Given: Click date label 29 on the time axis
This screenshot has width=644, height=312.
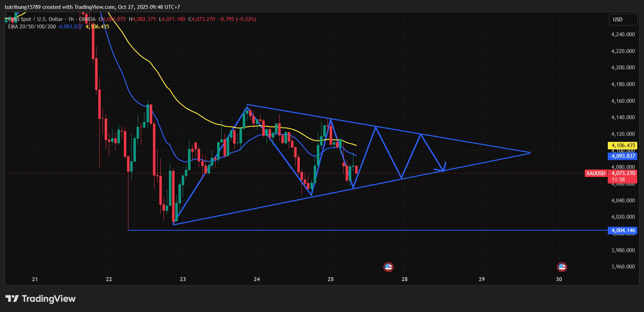Looking at the screenshot, I should [481, 279].
